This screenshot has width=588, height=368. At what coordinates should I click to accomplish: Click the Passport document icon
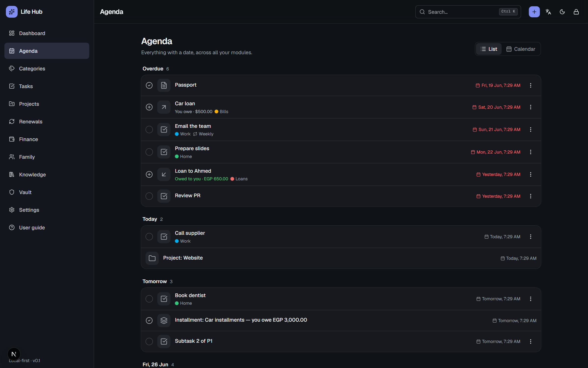point(164,85)
